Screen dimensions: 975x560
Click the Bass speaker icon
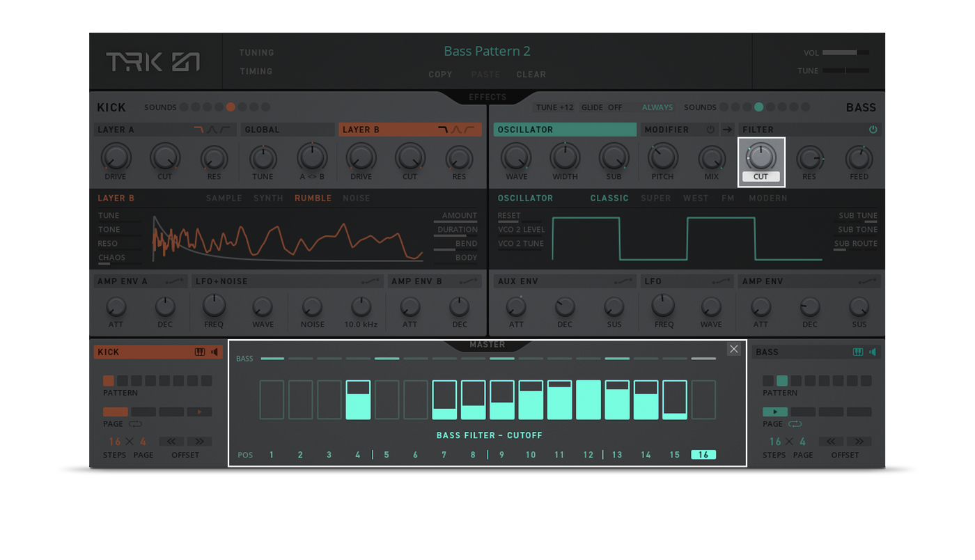(873, 352)
